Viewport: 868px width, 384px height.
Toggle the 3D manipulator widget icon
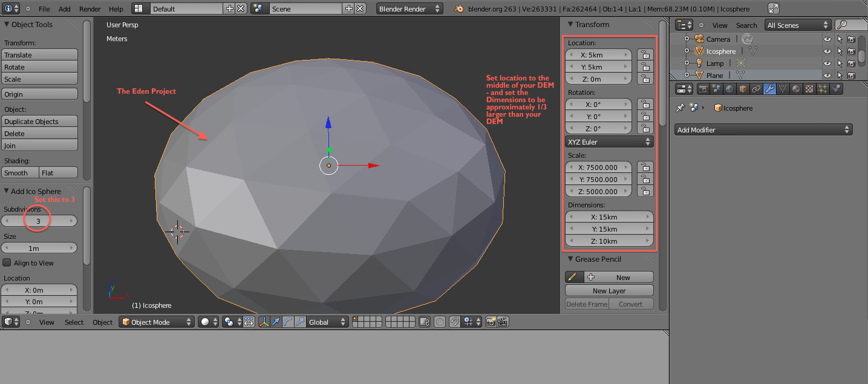tap(264, 322)
